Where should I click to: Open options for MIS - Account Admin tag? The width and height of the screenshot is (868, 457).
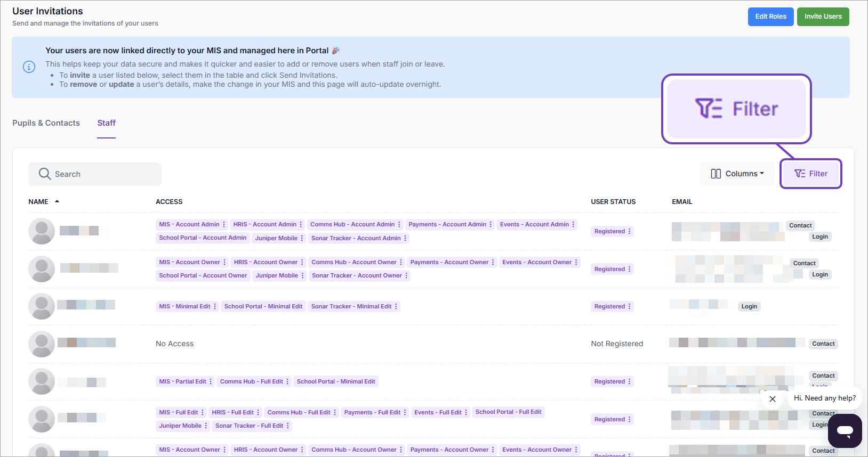coord(224,225)
